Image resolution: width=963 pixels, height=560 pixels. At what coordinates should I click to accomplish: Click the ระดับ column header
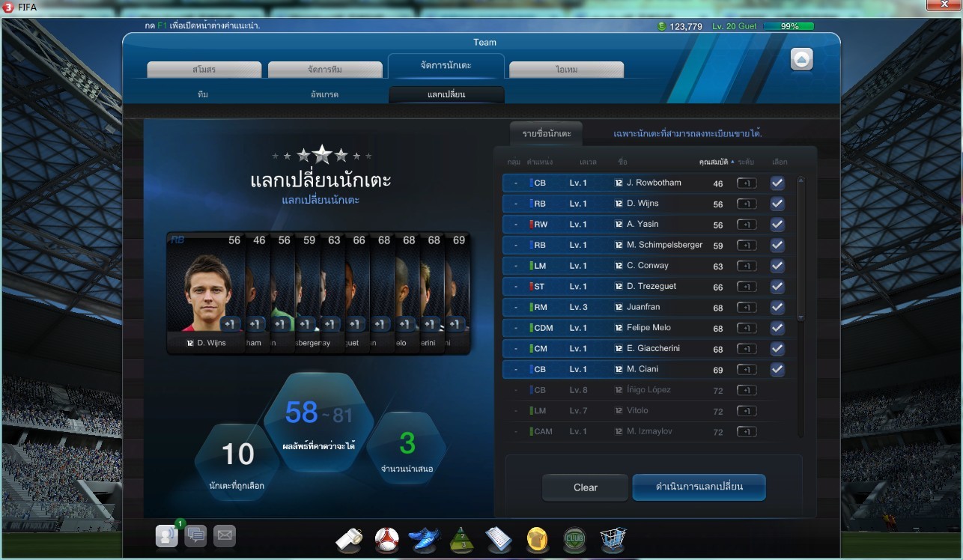pyautogui.click(x=746, y=162)
